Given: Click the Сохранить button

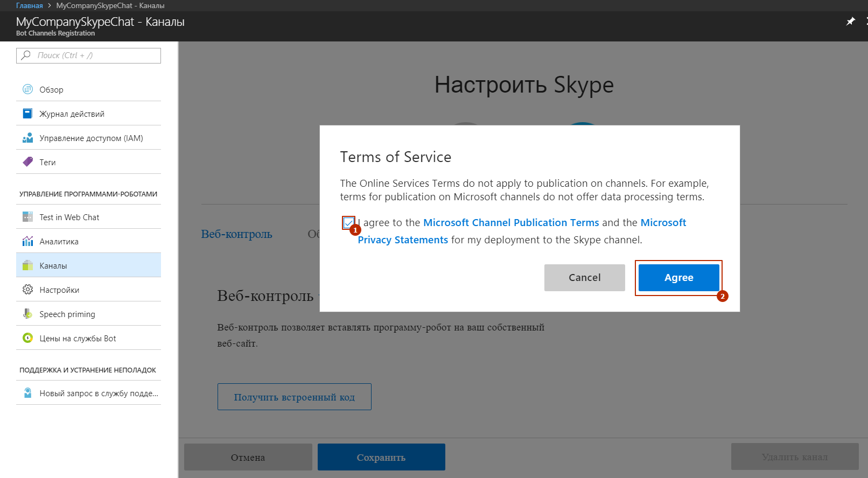Looking at the screenshot, I should (381, 457).
